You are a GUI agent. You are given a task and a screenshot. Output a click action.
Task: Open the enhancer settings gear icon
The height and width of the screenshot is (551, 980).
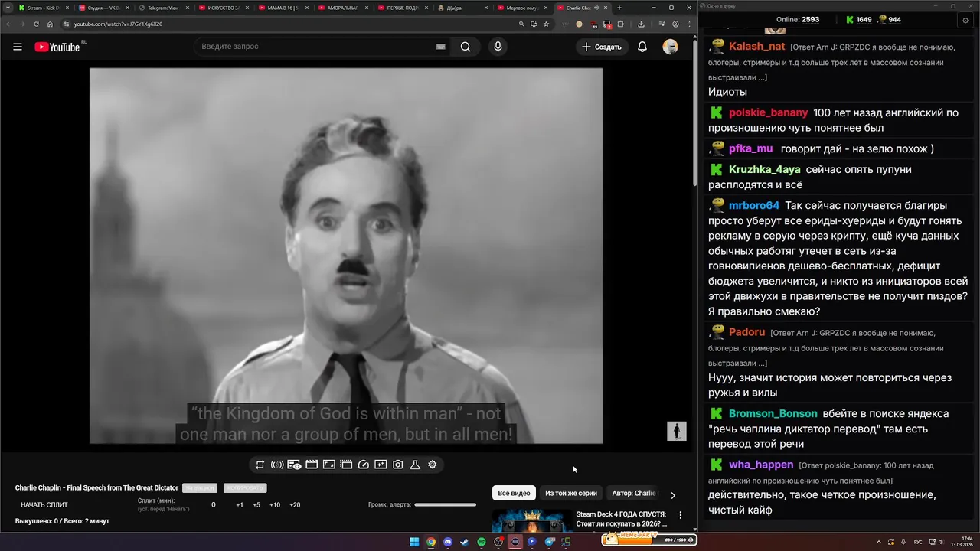tap(433, 465)
